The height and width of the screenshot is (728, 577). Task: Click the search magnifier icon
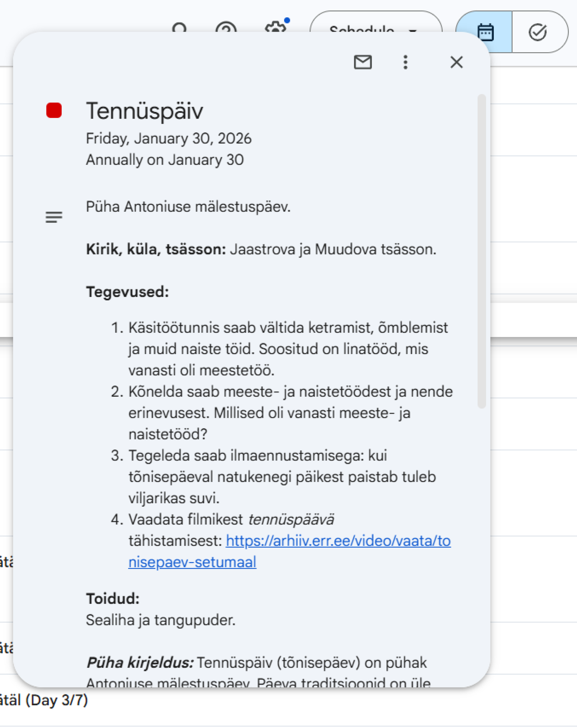(179, 28)
